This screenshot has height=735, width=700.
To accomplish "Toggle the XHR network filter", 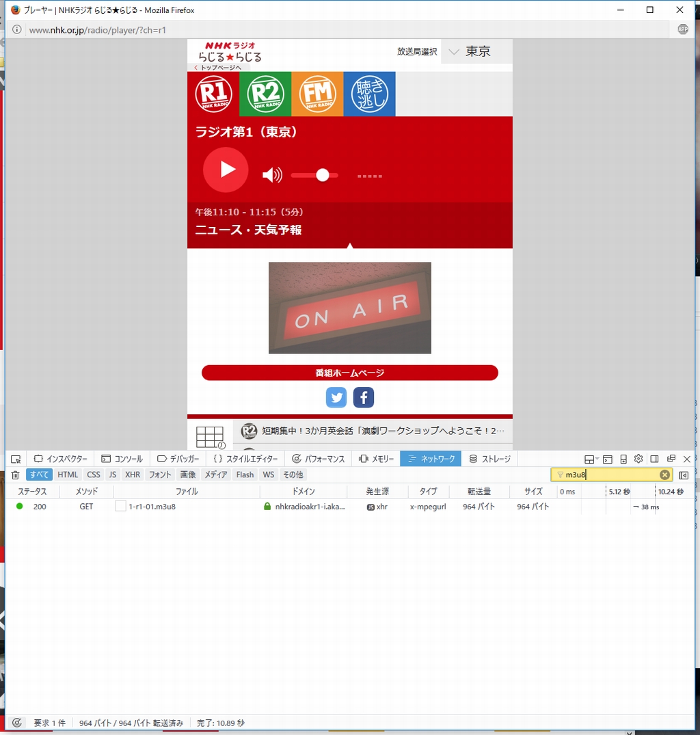I will coord(133,475).
